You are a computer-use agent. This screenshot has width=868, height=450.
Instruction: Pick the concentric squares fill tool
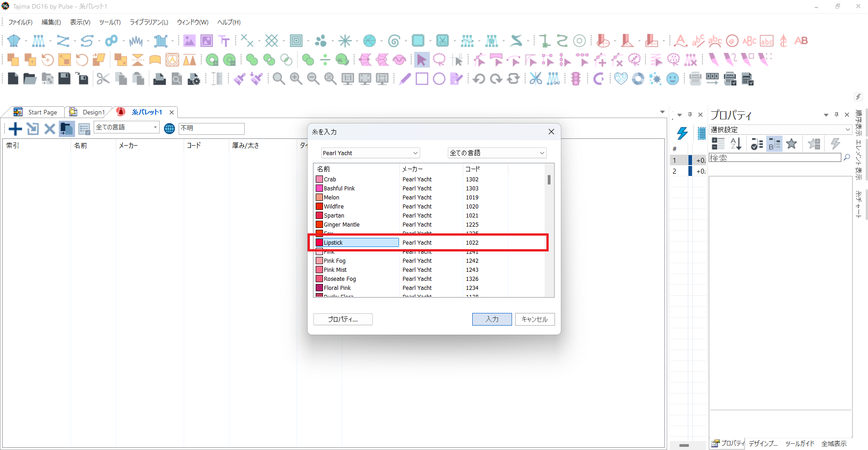click(296, 41)
